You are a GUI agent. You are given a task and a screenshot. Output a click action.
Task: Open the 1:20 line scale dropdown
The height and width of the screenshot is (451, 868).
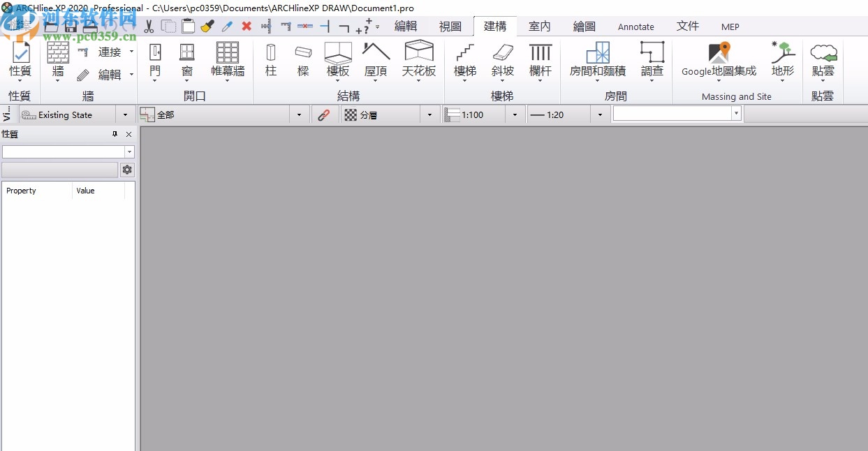tap(600, 115)
